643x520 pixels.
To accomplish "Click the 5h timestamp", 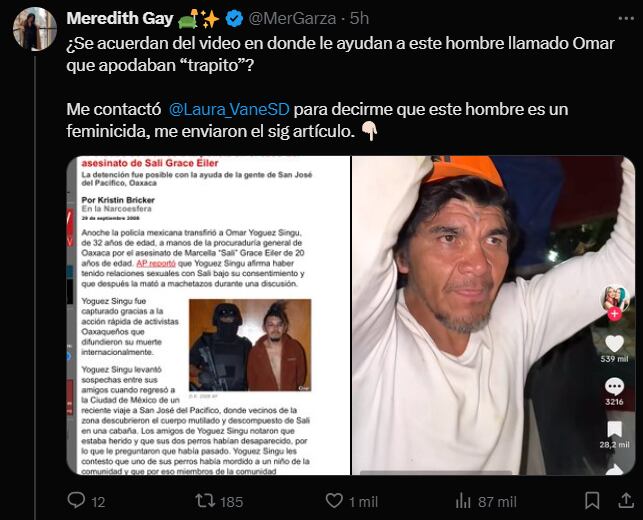I will [360, 18].
